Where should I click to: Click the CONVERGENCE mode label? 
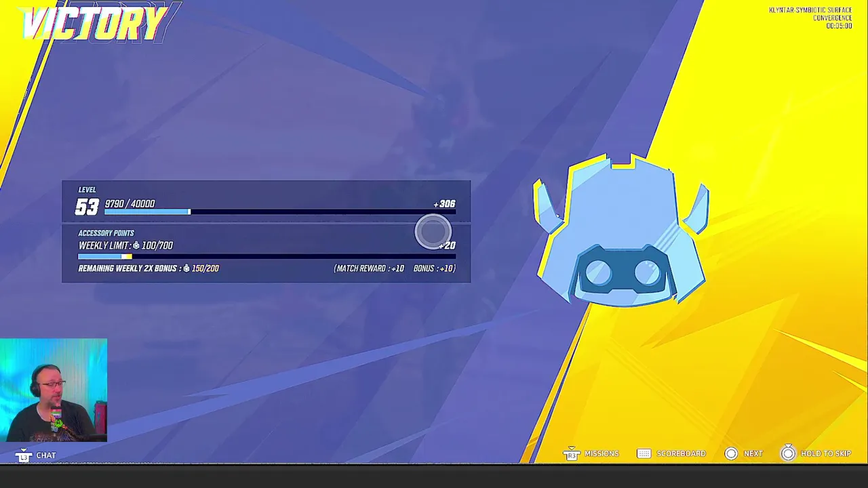tap(832, 18)
